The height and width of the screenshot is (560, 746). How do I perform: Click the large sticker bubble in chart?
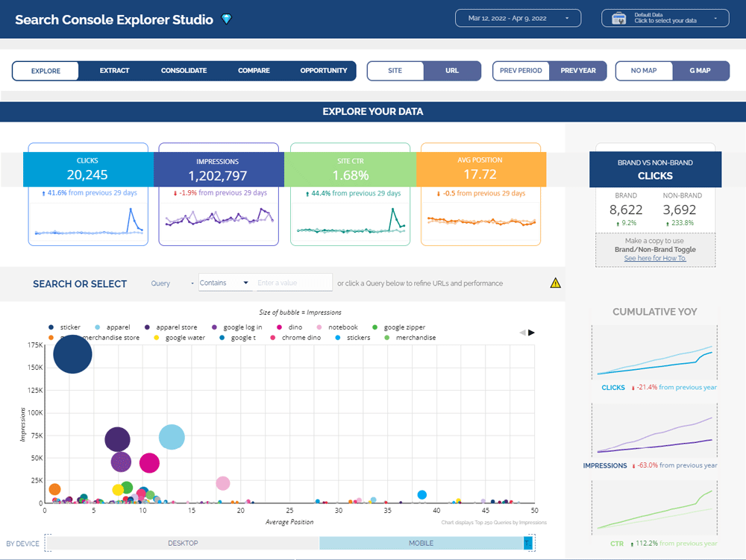click(x=72, y=354)
